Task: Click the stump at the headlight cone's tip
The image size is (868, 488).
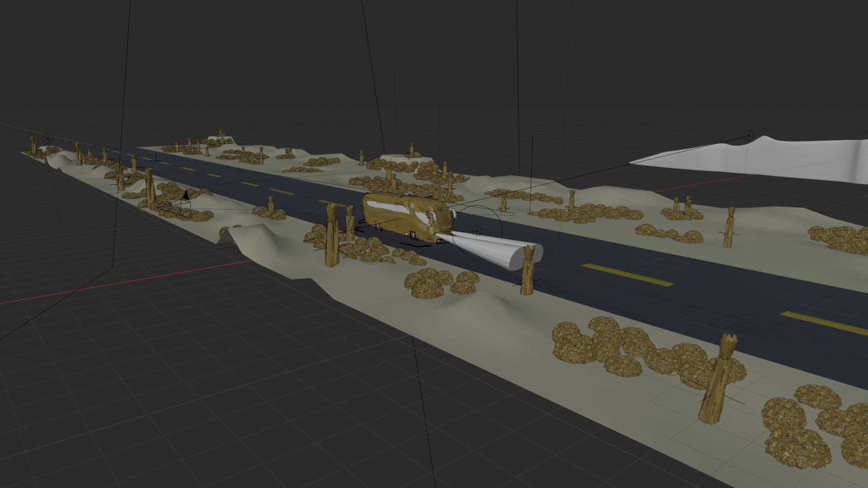Action: [x=528, y=271]
